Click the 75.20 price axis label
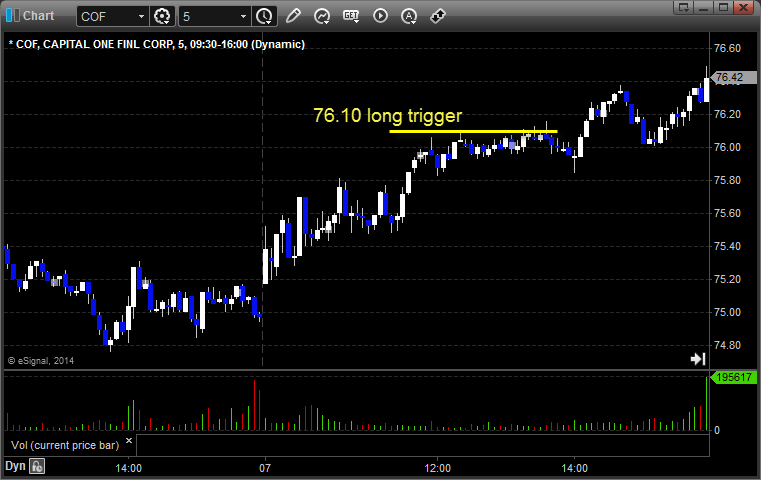This screenshot has height=480, width=761. pos(728,279)
